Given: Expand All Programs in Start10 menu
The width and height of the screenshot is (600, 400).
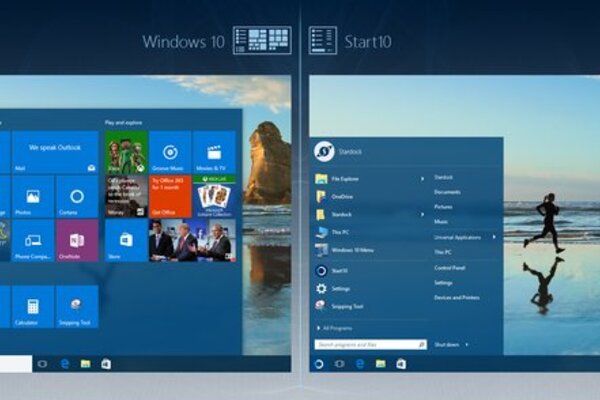Looking at the screenshot, I should (x=334, y=328).
